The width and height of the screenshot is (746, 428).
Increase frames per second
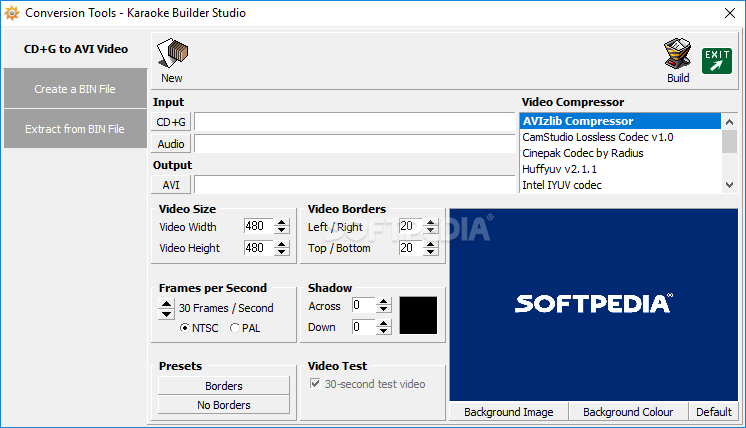(166, 303)
